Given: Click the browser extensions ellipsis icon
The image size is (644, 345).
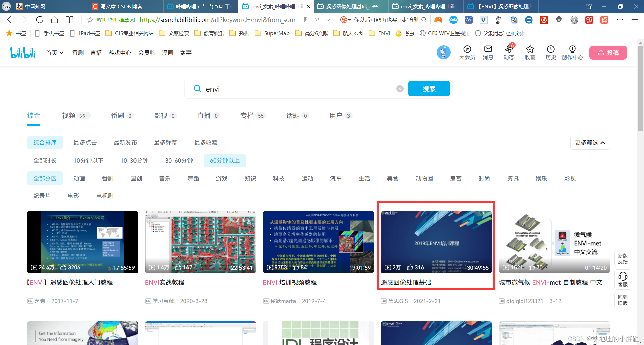Looking at the screenshot, I should (x=620, y=20).
